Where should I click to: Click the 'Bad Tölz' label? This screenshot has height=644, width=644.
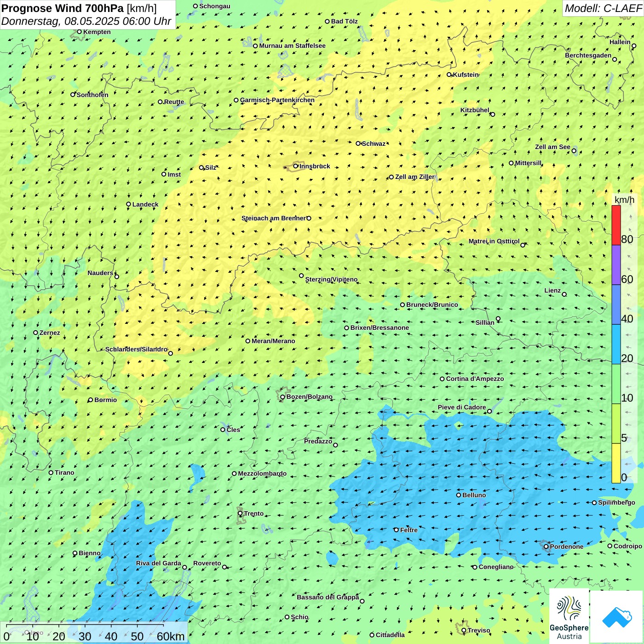tap(345, 21)
